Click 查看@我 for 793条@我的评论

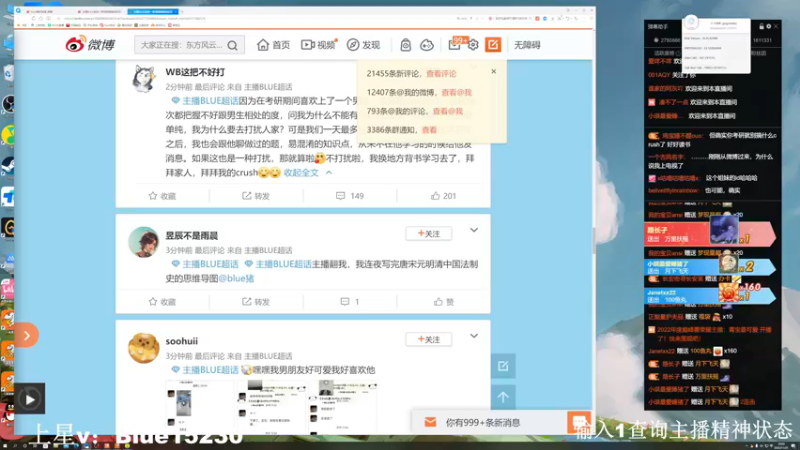(447, 111)
